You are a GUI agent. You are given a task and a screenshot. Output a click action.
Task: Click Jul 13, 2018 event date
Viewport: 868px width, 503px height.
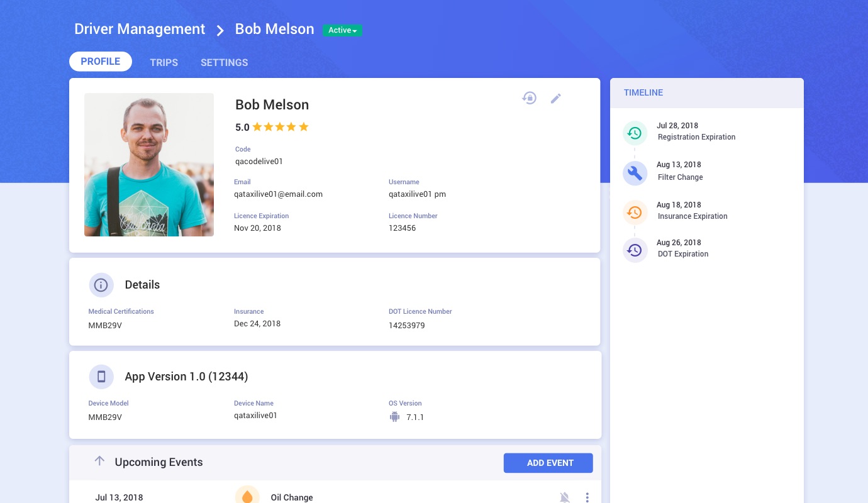pos(119,497)
